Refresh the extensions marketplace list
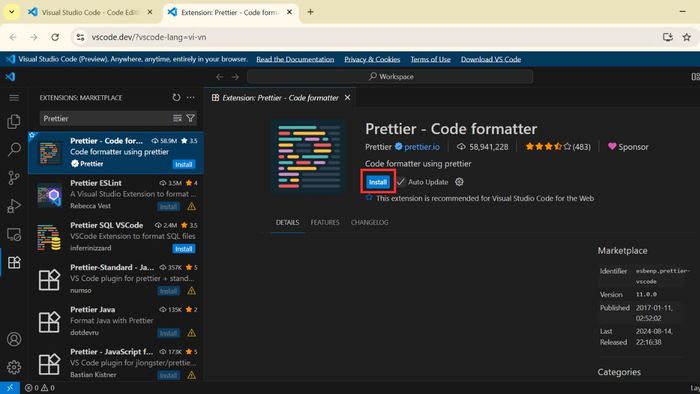The height and width of the screenshot is (394, 700). [x=176, y=97]
